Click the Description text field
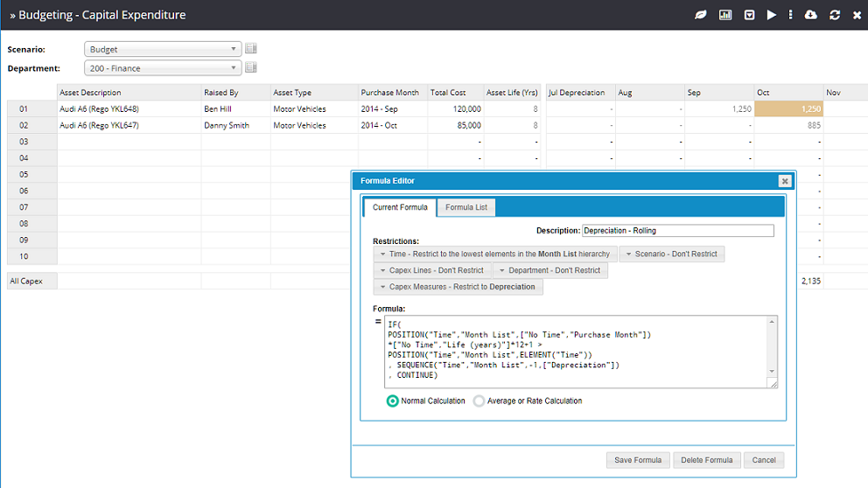The image size is (868, 488). (x=677, y=231)
